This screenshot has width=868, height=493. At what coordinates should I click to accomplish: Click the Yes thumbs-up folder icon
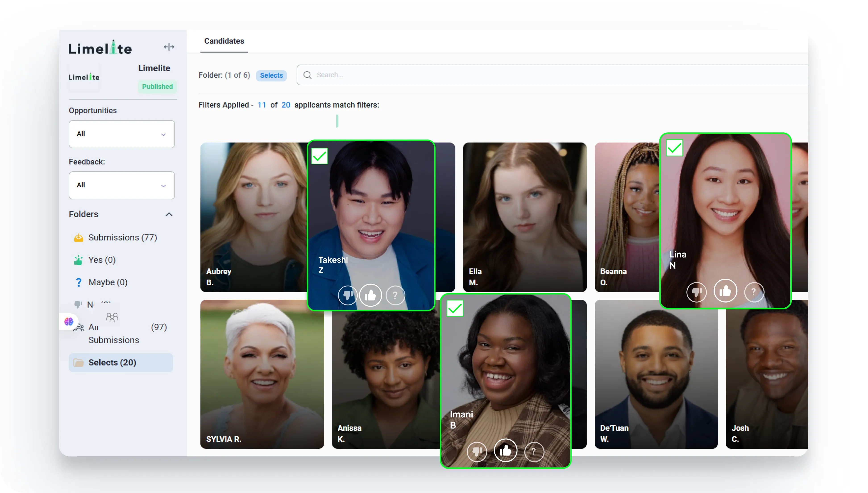click(x=79, y=260)
